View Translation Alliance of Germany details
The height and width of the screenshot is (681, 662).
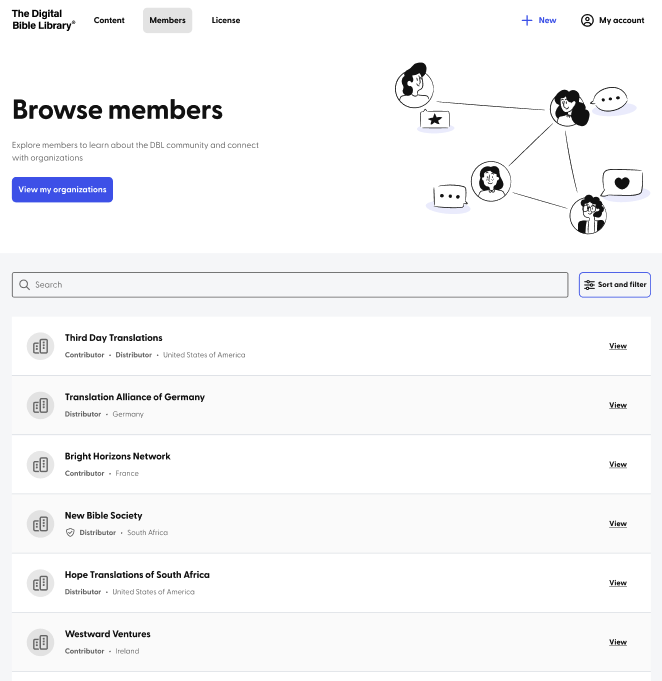618,405
